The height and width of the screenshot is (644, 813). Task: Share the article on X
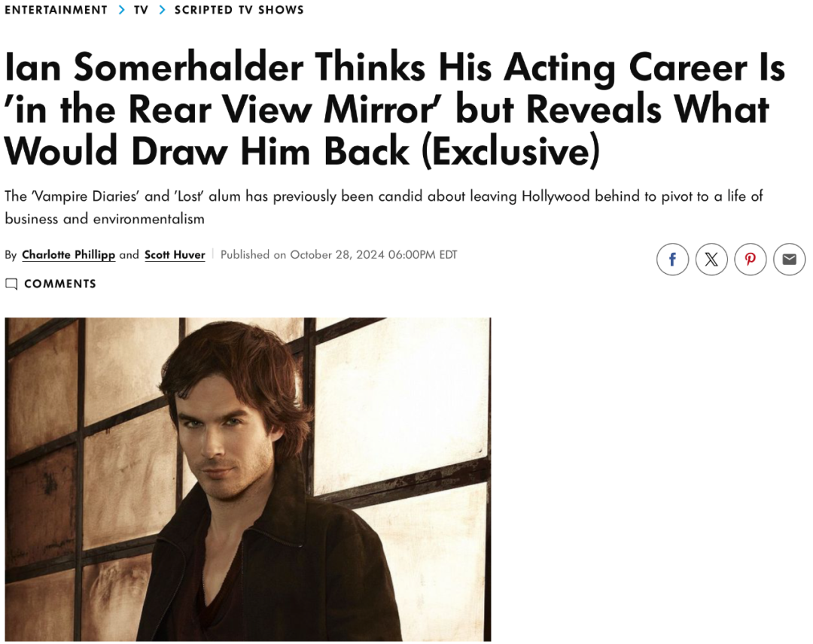711,259
